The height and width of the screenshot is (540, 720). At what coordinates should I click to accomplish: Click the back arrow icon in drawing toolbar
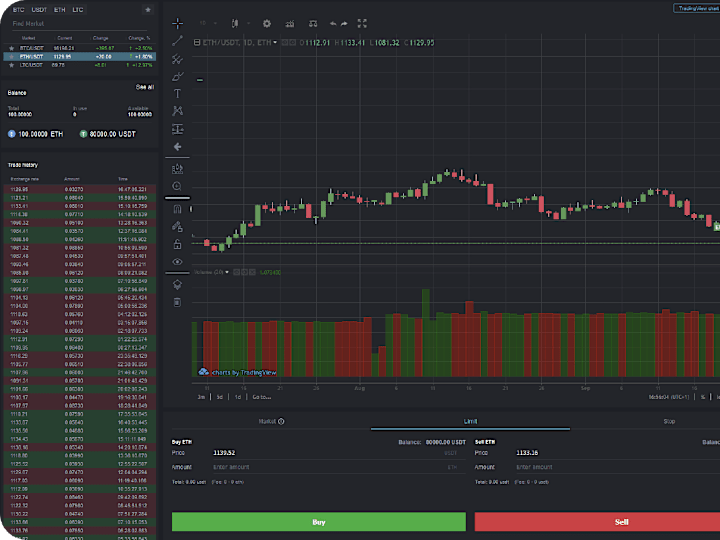click(x=177, y=146)
